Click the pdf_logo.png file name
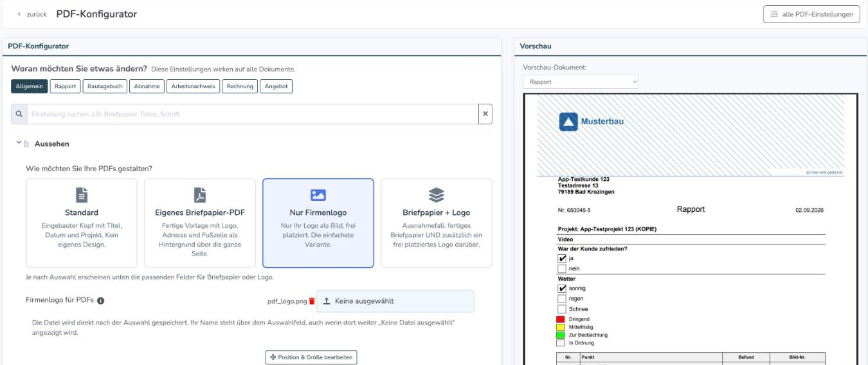This screenshot has height=365, width=868. pyautogui.click(x=287, y=301)
